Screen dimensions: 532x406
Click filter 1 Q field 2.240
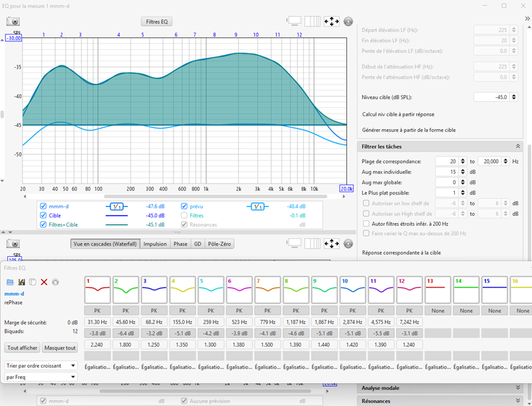coord(97,345)
